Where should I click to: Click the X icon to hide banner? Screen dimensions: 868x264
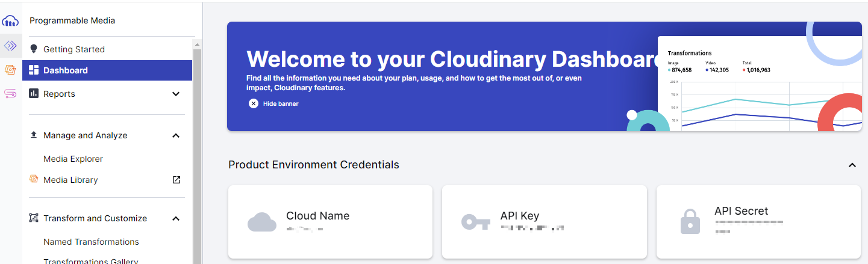(254, 103)
